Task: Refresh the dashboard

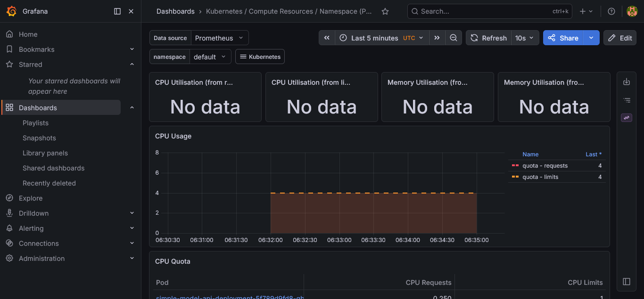Action: (488, 38)
